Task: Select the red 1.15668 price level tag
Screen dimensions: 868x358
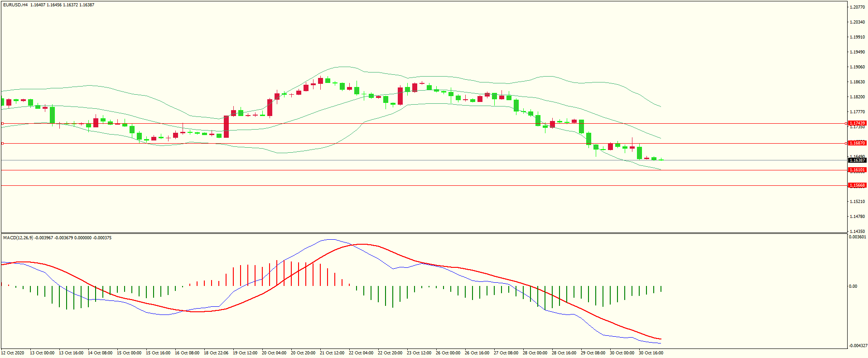Action: (x=857, y=185)
